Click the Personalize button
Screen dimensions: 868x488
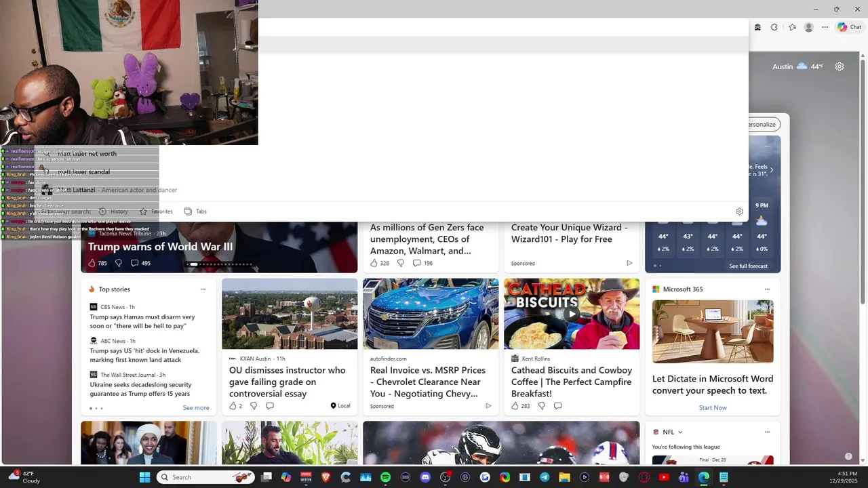pos(764,124)
